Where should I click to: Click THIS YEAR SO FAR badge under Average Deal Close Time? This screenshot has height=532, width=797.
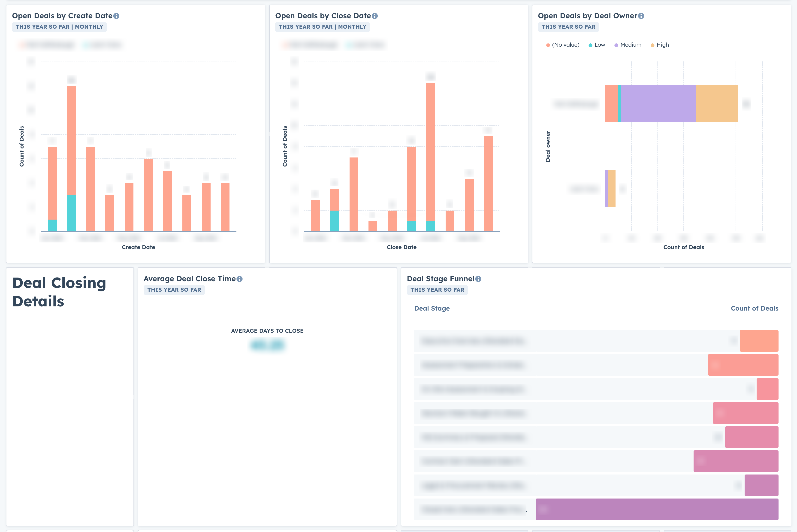coord(174,290)
